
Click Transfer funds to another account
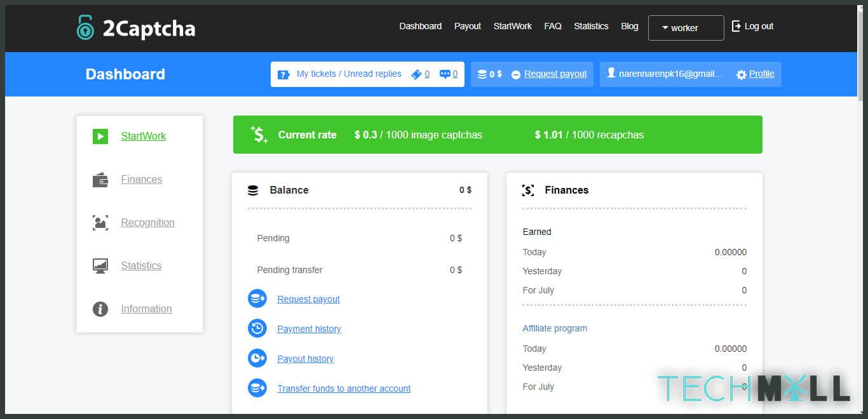click(344, 389)
